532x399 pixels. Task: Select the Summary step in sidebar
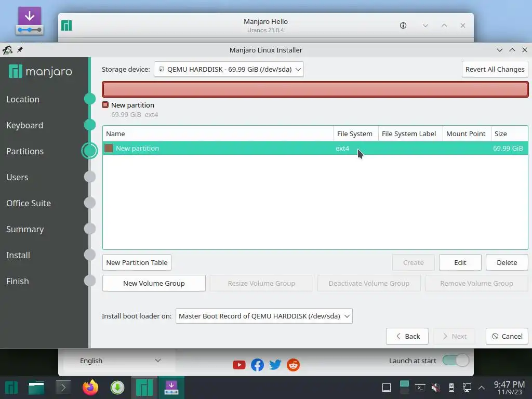click(25, 229)
